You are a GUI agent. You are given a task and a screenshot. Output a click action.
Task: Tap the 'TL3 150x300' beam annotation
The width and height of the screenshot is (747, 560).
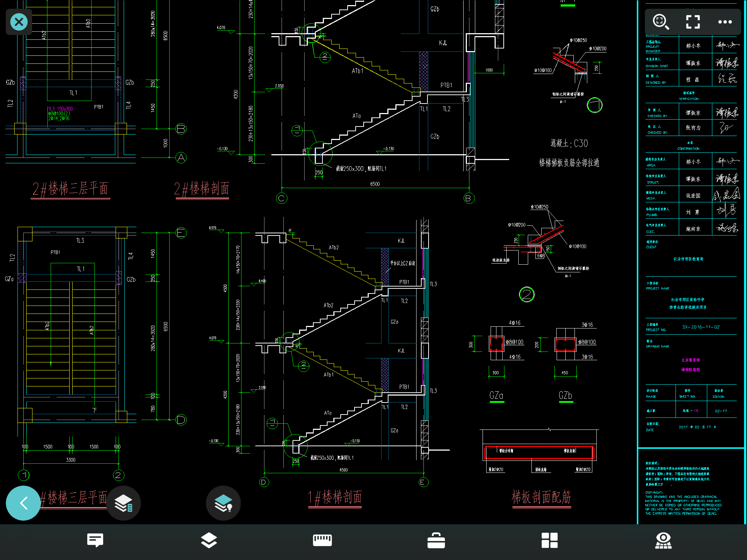pyautogui.click(x=61, y=109)
